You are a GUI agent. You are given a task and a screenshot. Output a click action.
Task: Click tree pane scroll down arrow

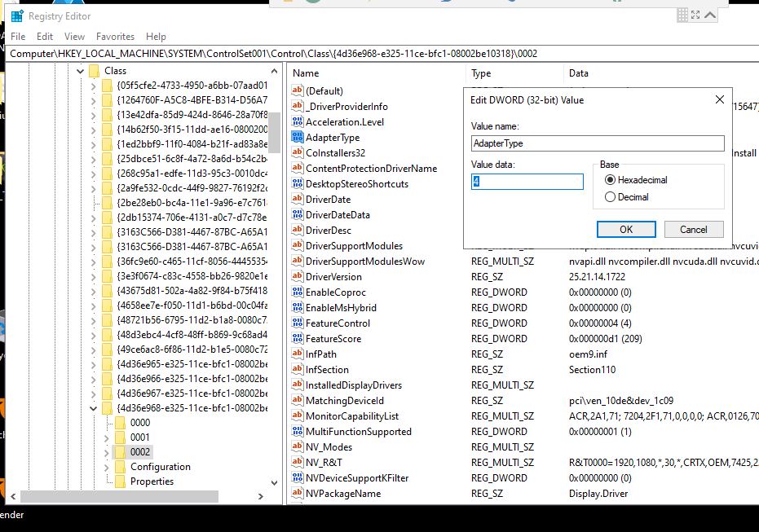(275, 482)
